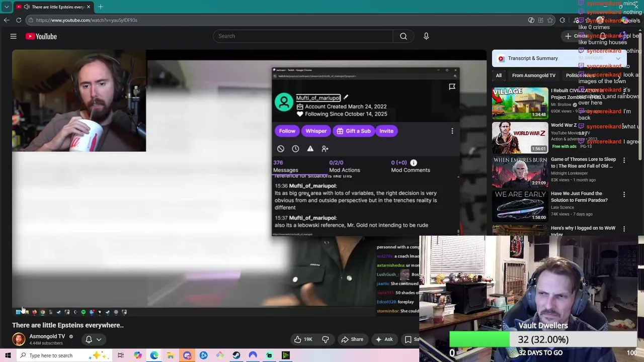The image size is (644, 362).
Task: Reload the page with the refresh icon
Action: (x=19, y=20)
